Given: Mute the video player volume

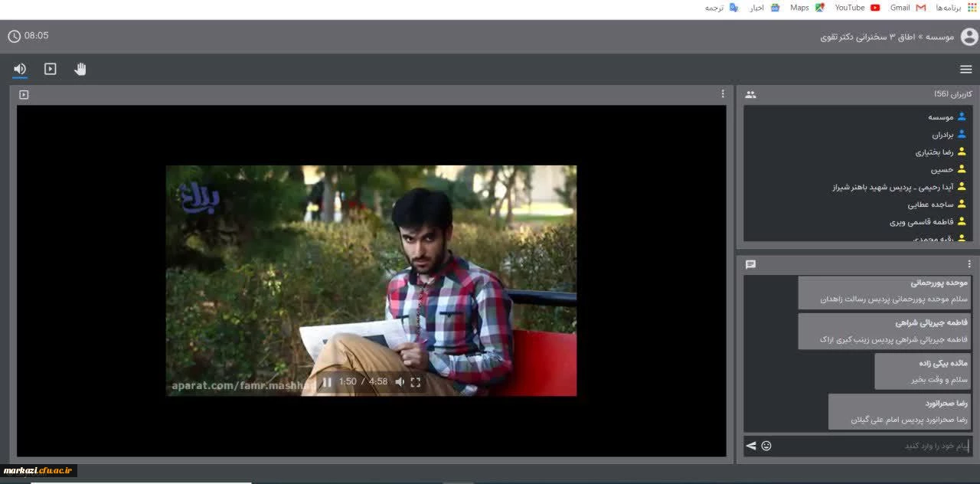Looking at the screenshot, I should tap(400, 382).
